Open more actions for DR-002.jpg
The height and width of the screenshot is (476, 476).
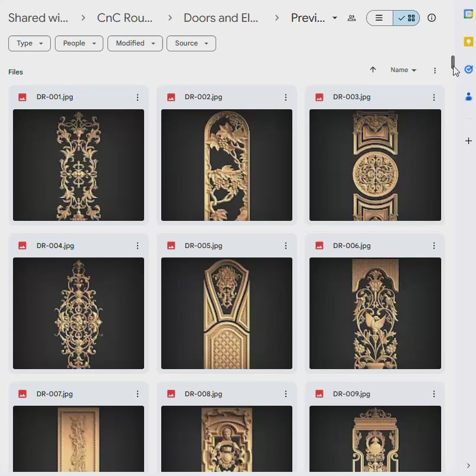pyautogui.click(x=286, y=97)
